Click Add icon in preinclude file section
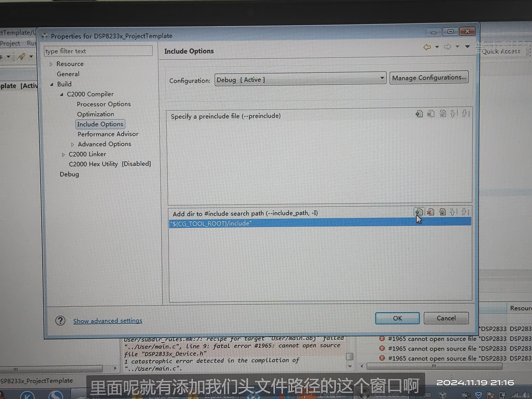 pos(419,114)
